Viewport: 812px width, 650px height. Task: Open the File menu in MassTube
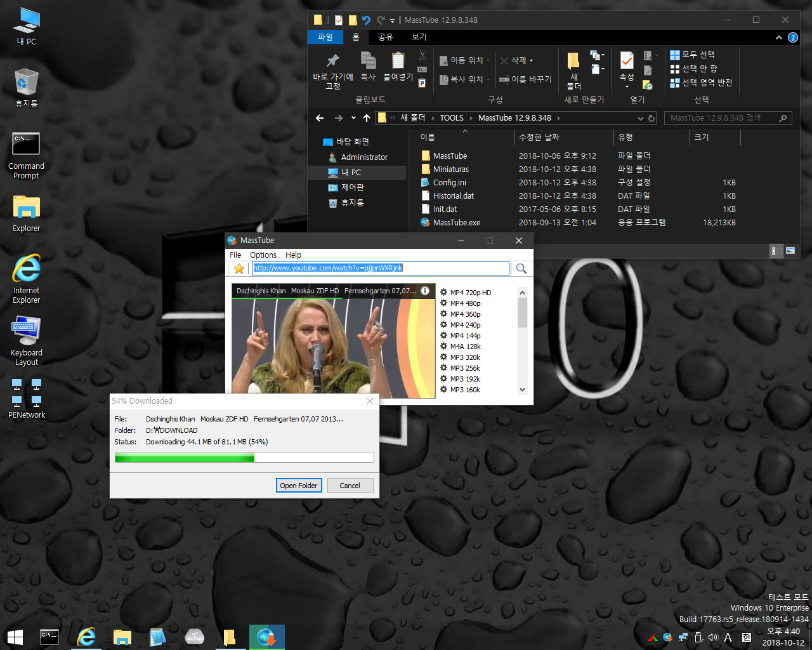click(235, 255)
